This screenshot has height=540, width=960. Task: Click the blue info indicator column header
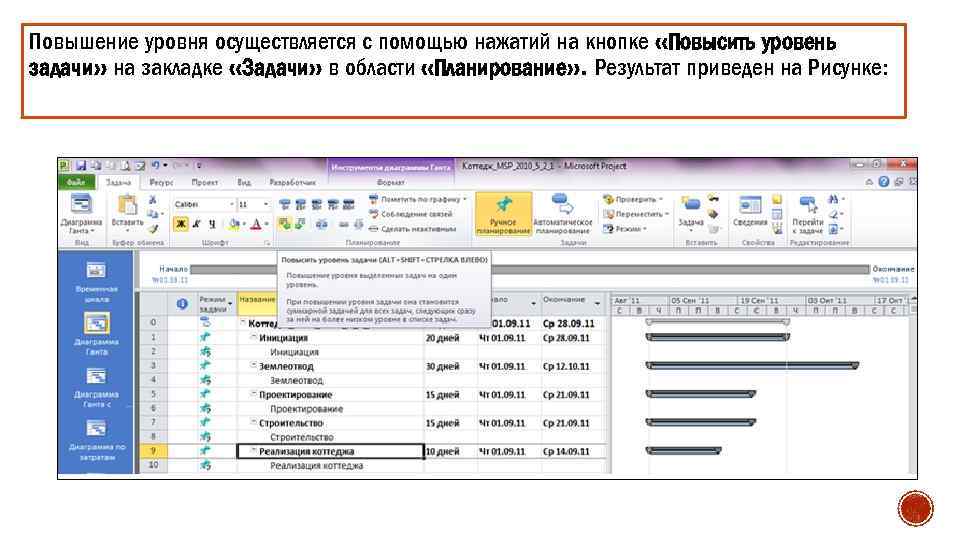click(x=182, y=303)
